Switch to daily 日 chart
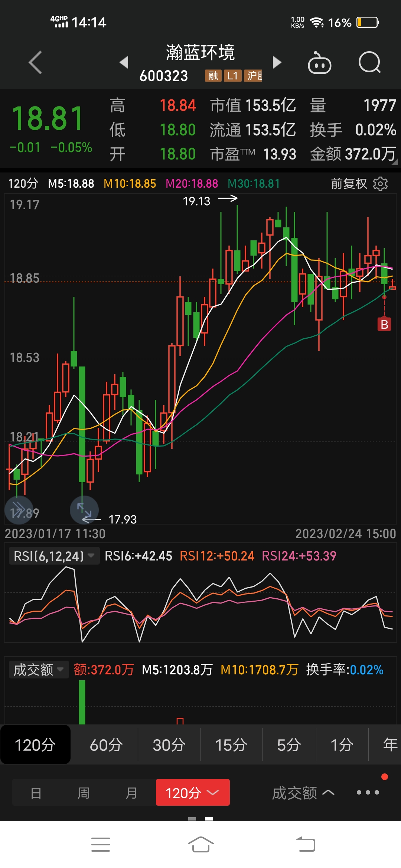The height and width of the screenshot is (868, 401). 36,793
